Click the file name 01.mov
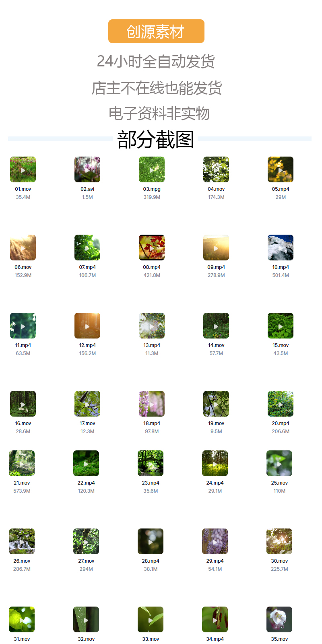 [x=23, y=189]
